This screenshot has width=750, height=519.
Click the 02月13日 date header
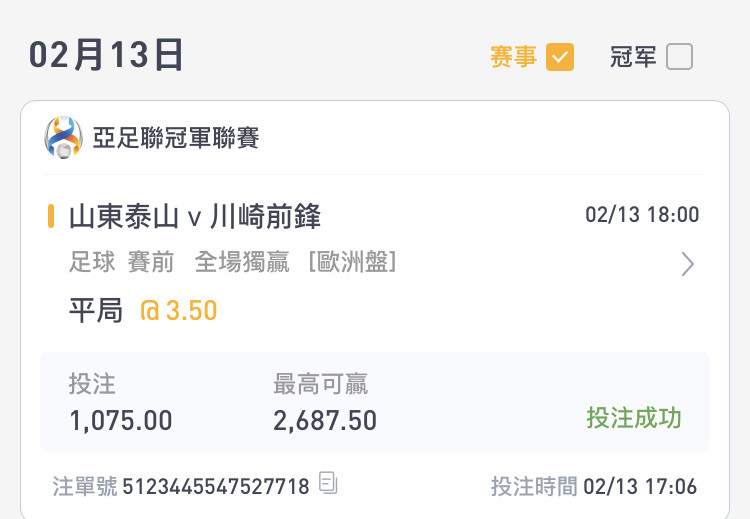[106, 55]
